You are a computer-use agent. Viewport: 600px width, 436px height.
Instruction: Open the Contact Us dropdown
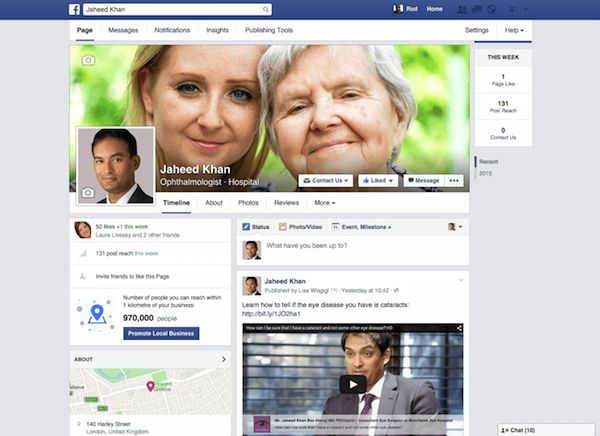click(x=325, y=181)
